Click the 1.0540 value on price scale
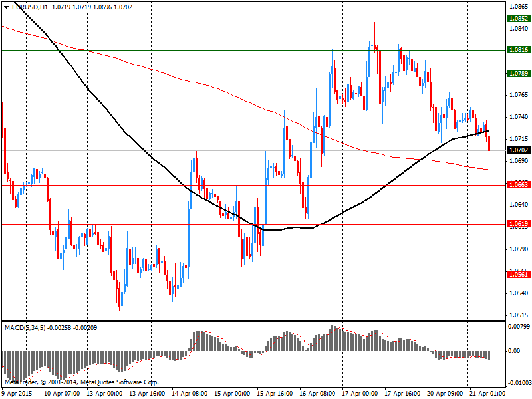 [x=519, y=293]
